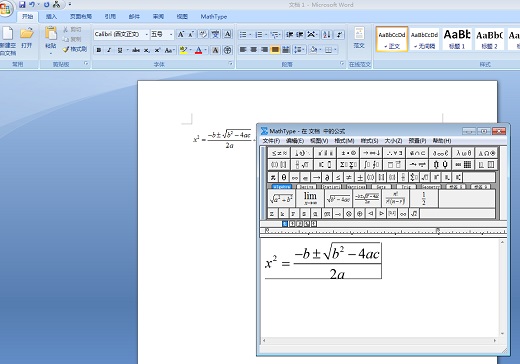Center the paragraph text
Image resolution: width=520 pixels, height=364 pixels.
pos(254,50)
